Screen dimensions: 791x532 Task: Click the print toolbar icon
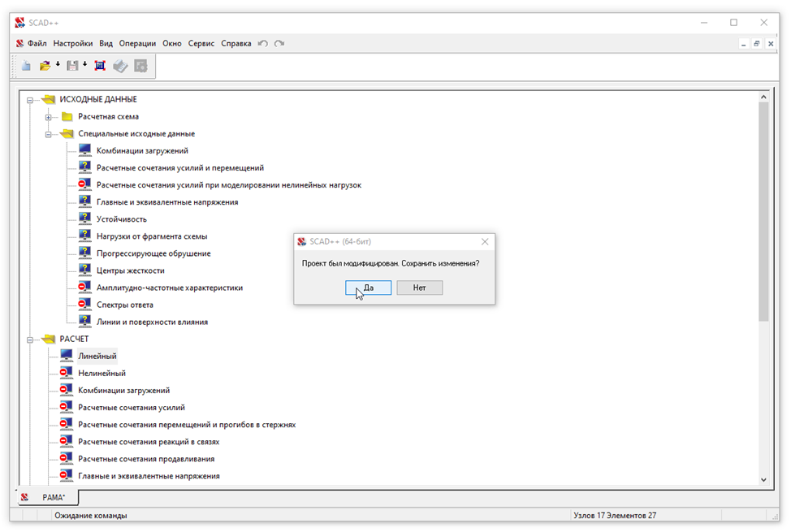point(120,66)
